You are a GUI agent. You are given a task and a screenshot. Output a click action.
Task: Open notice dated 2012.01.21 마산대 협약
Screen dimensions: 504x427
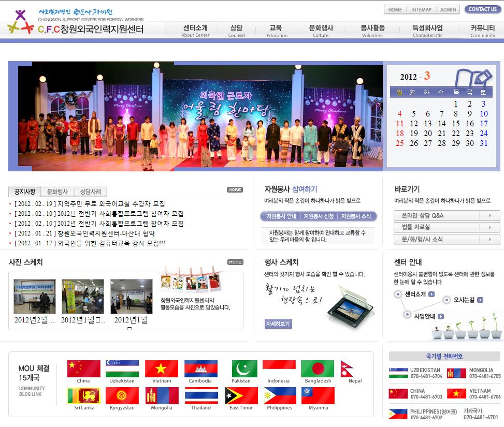[x=84, y=233]
